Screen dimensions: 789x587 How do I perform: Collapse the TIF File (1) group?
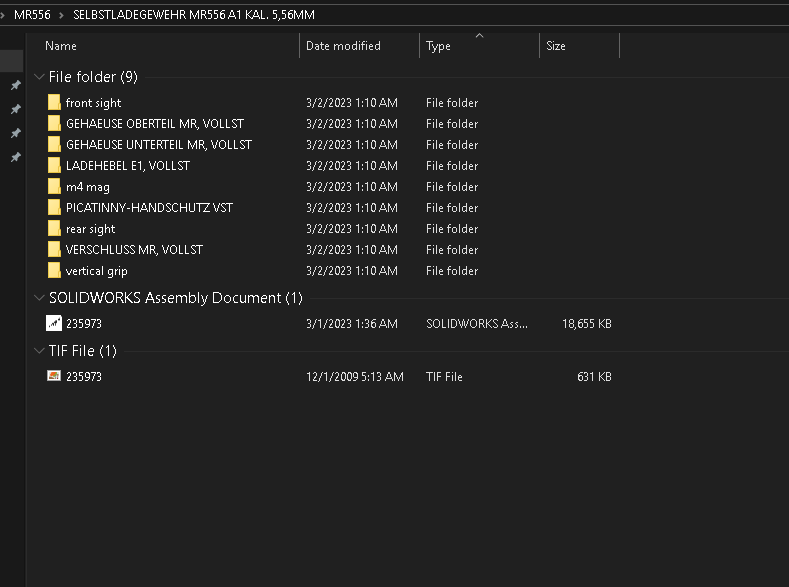click(x=39, y=351)
